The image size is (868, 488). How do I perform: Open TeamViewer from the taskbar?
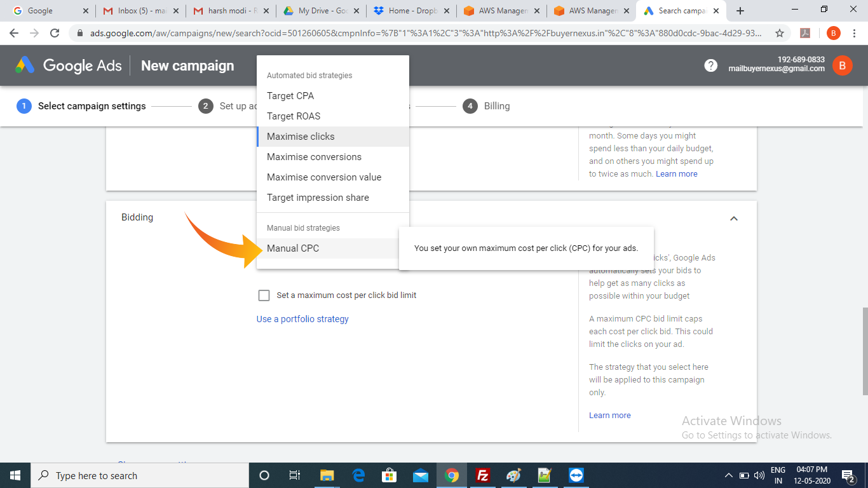[576, 475]
